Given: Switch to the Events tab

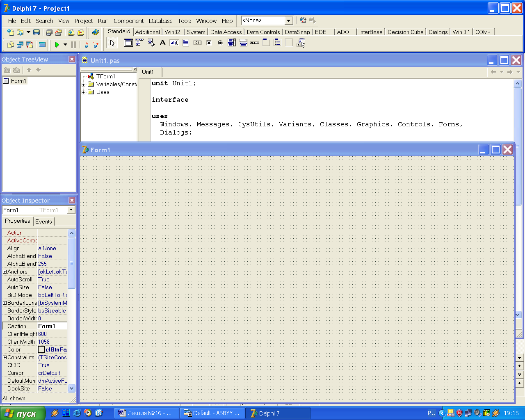Looking at the screenshot, I should (43, 221).
